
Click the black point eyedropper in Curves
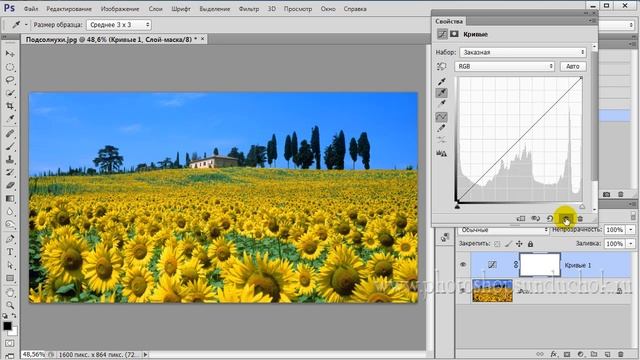(441, 82)
